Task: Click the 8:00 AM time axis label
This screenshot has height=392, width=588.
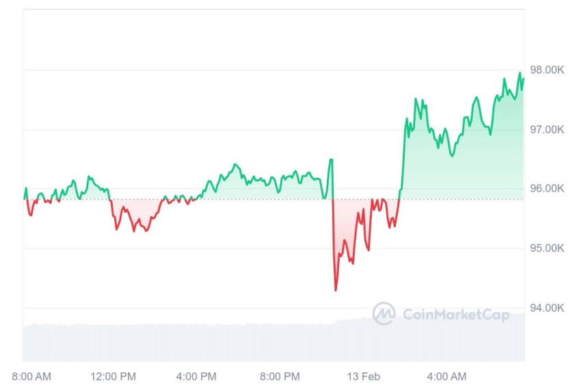Action: 31,376
